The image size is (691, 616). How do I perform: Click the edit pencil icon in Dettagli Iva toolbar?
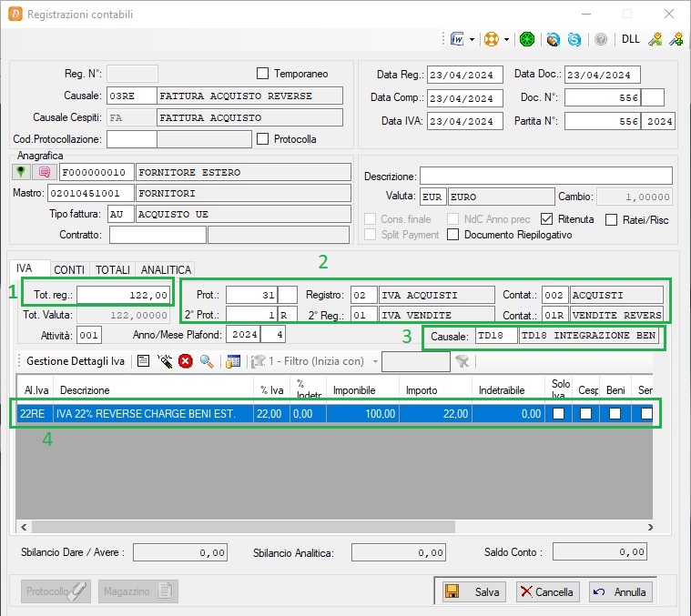(166, 361)
